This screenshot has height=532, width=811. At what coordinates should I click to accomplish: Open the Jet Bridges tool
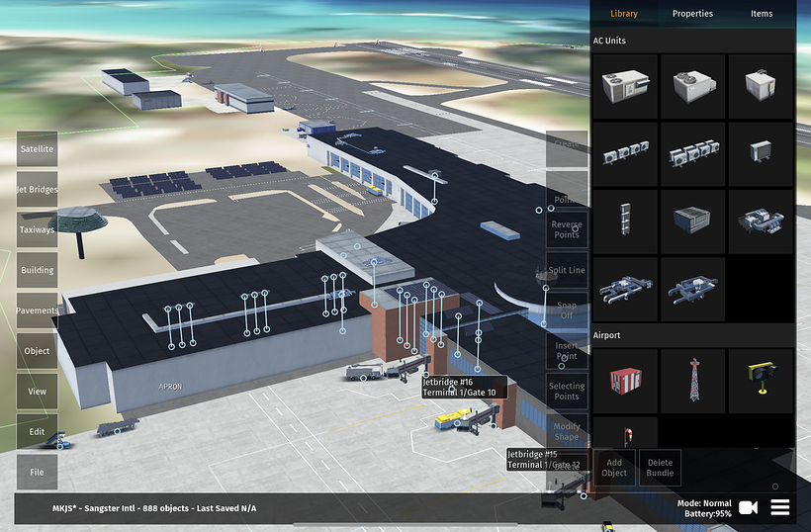click(x=37, y=189)
